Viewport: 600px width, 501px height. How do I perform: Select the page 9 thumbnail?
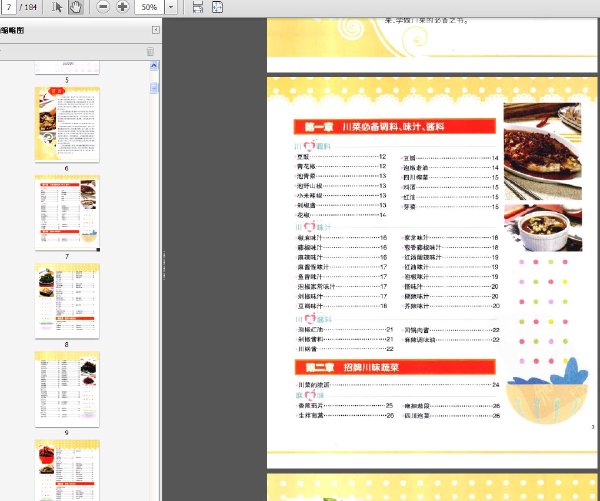(x=67, y=389)
